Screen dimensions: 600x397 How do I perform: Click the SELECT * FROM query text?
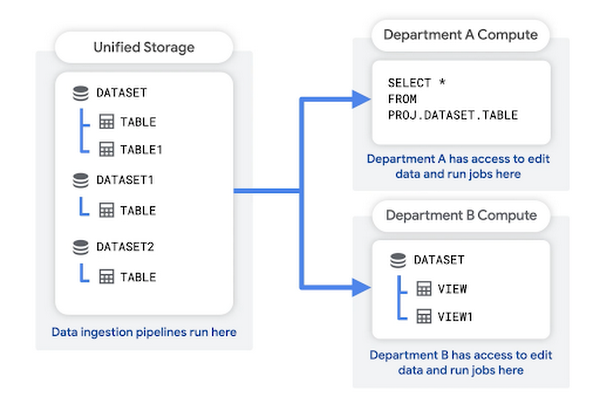point(453,99)
